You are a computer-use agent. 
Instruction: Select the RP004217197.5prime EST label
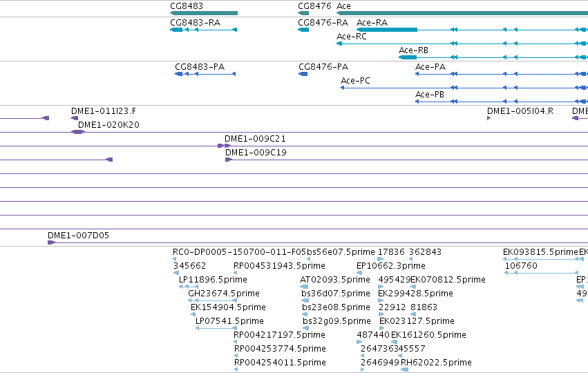click(279, 335)
